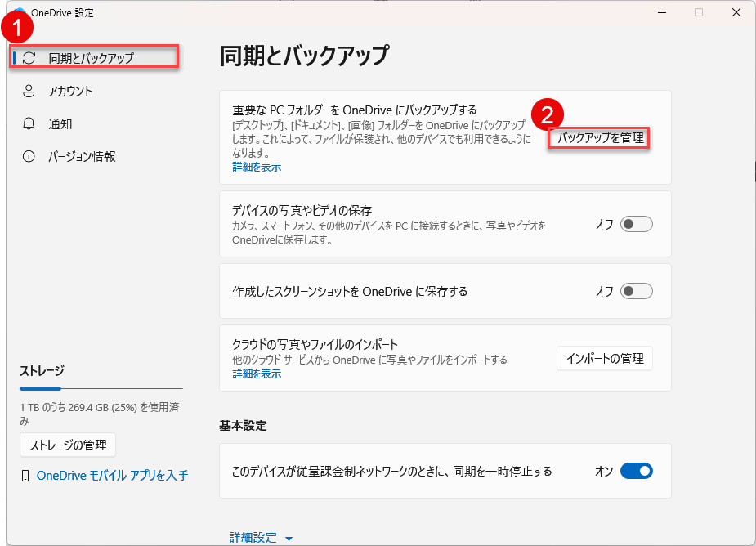Image resolution: width=756 pixels, height=546 pixels.
Task: Open 詳細を表示 link under cloud import
Action: (x=257, y=374)
